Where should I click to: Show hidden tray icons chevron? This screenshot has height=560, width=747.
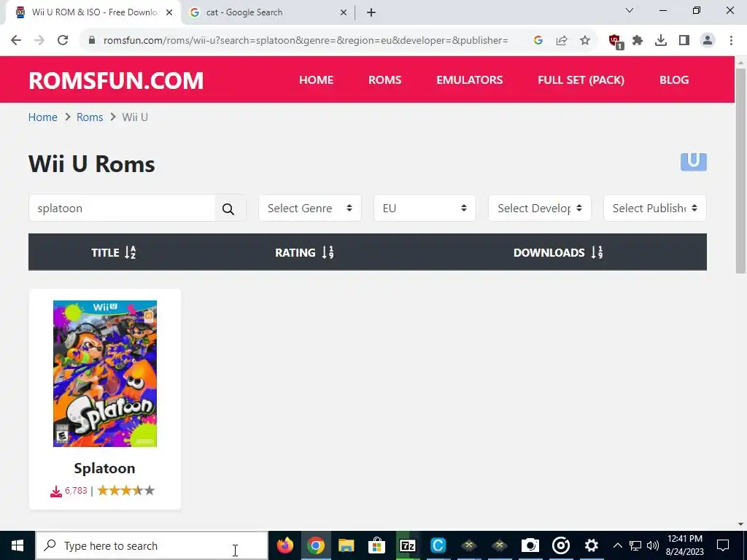pyautogui.click(x=617, y=545)
